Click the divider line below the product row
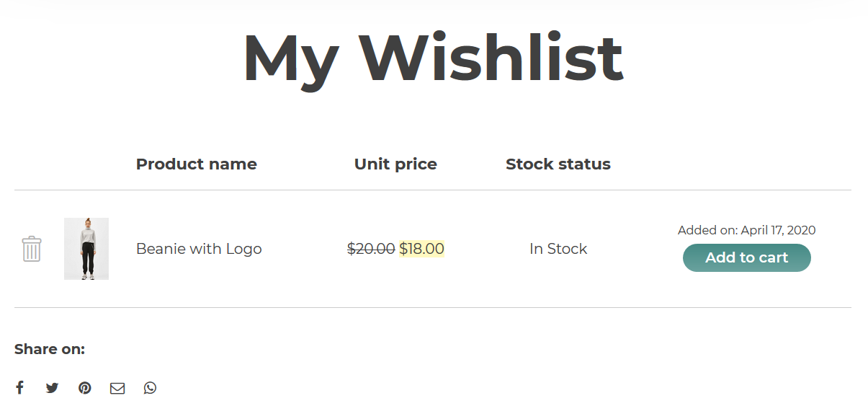The image size is (868, 419). [432, 307]
